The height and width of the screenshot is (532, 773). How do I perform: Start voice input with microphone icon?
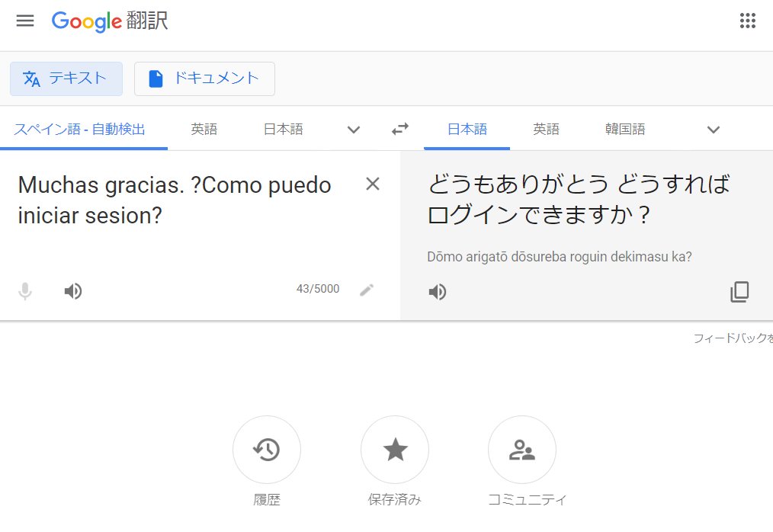pos(25,291)
